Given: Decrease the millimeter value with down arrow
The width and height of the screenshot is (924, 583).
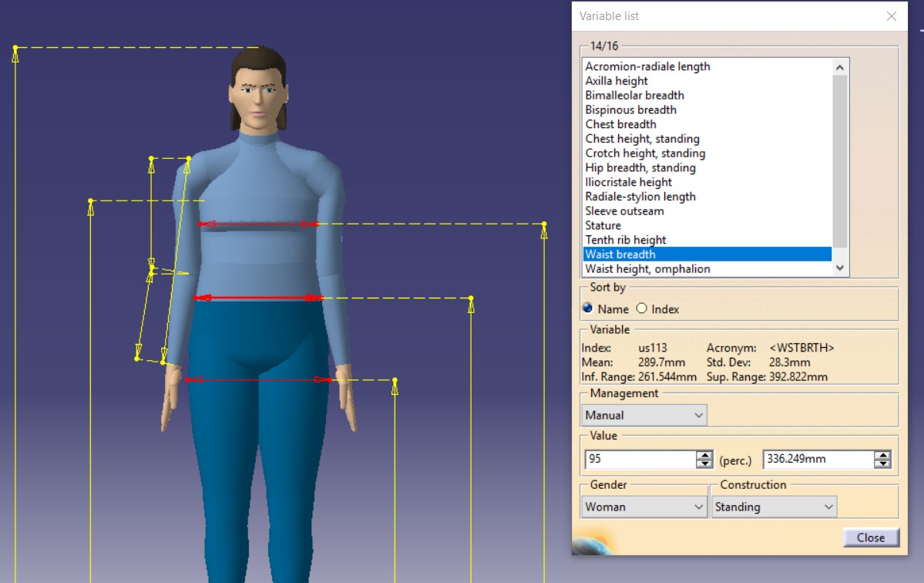Looking at the screenshot, I should click(x=882, y=463).
